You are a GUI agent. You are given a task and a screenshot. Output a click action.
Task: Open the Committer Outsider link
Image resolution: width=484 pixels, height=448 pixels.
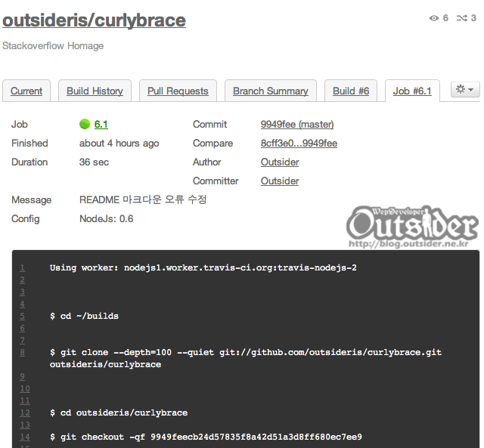280,181
